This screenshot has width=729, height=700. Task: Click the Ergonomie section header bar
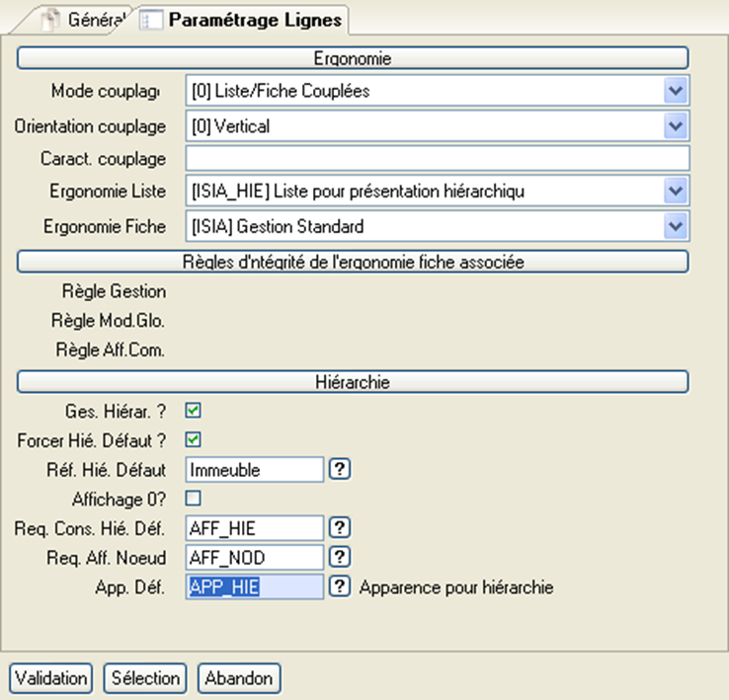pyautogui.click(x=353, y=58)
